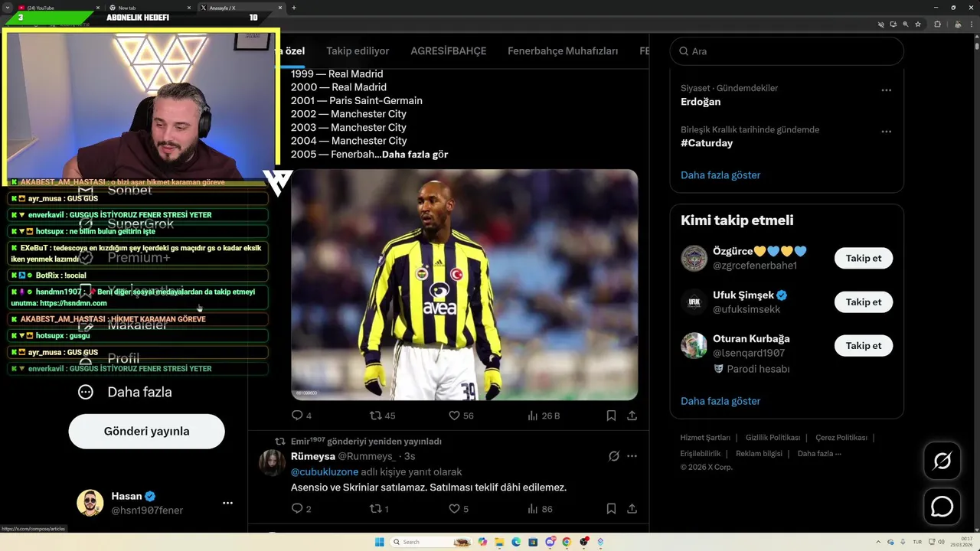980x551 pixels.
Task: Select the Fenerbahçe Muhafızları timeline tab
Action: 563,51
